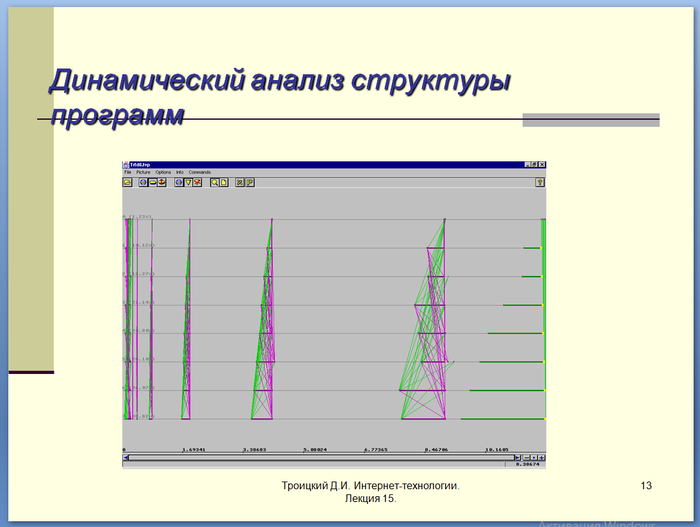Open the Commands menu
Viewport: 700px width, 527px height.
[x=200, y=172]
